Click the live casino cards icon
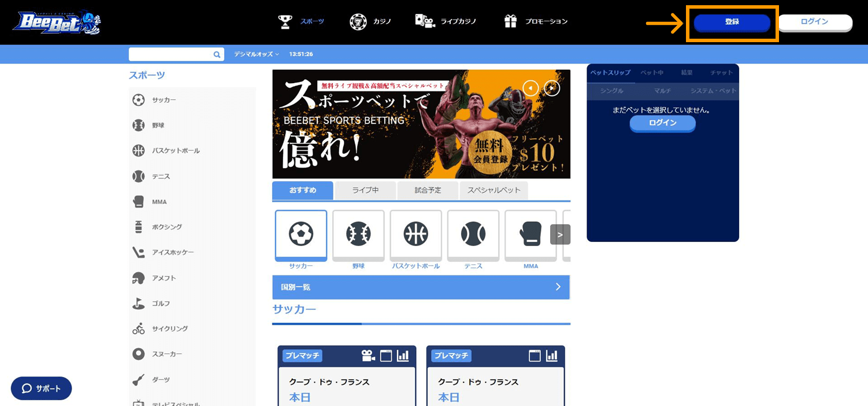Viewport: 868px width, 406px height. pyautogui.click(x=425, y=21)
